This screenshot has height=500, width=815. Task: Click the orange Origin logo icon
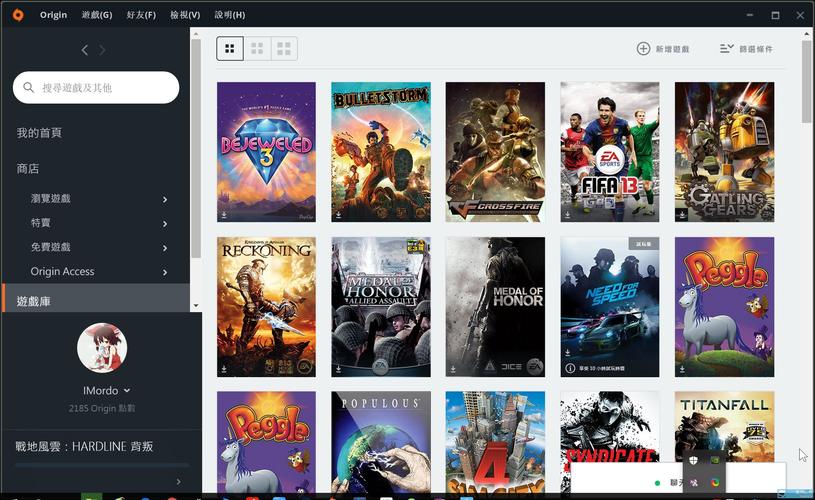click(x=18, y=15)
